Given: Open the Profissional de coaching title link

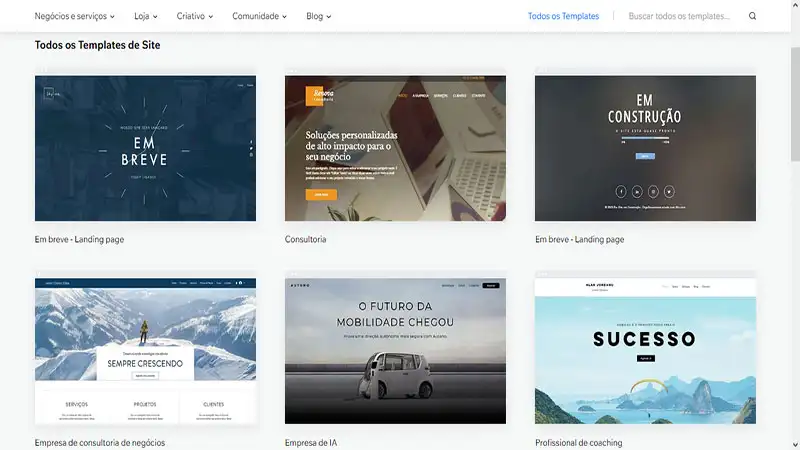Looking at the screenshot, I should coord(578,442).
